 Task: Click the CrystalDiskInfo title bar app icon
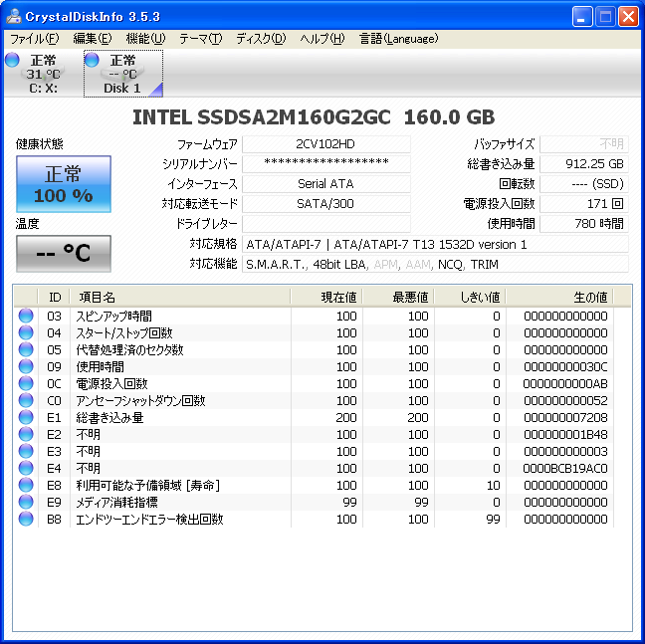pos(14,16)
